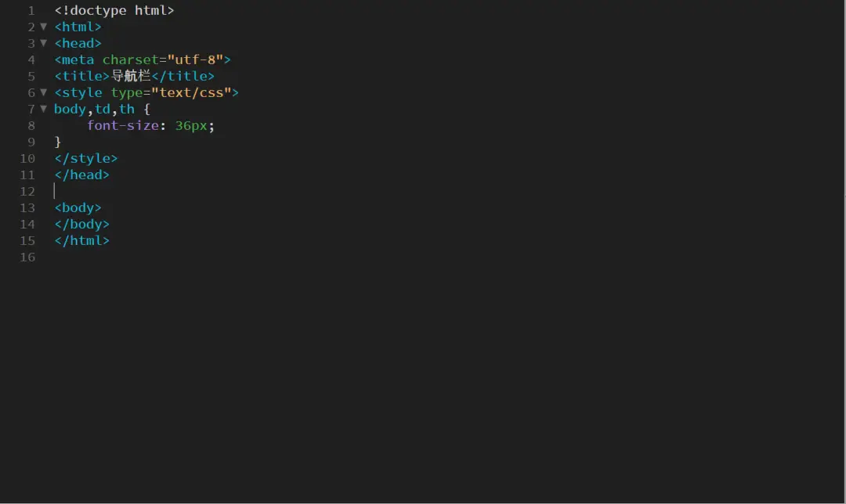Select line number 16 in the gutter
Viewport: 846px width, 504px height.
tap(27, 257)
